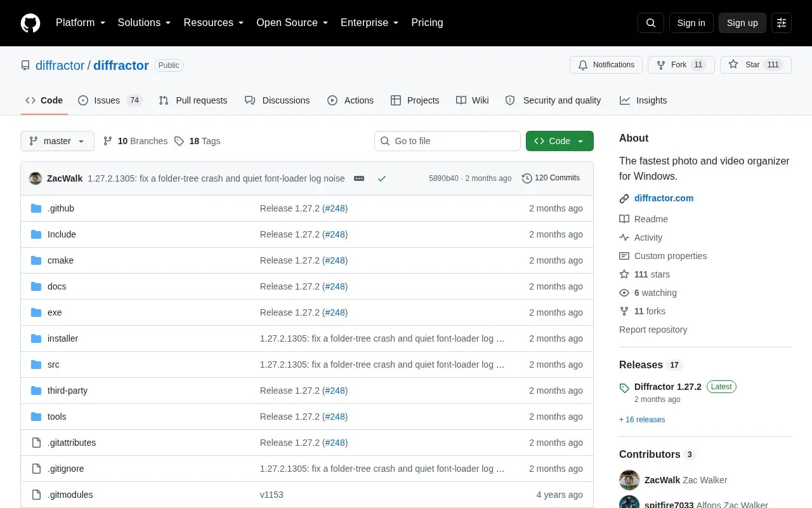Open #248 link in cmake row

coord(335,260)
